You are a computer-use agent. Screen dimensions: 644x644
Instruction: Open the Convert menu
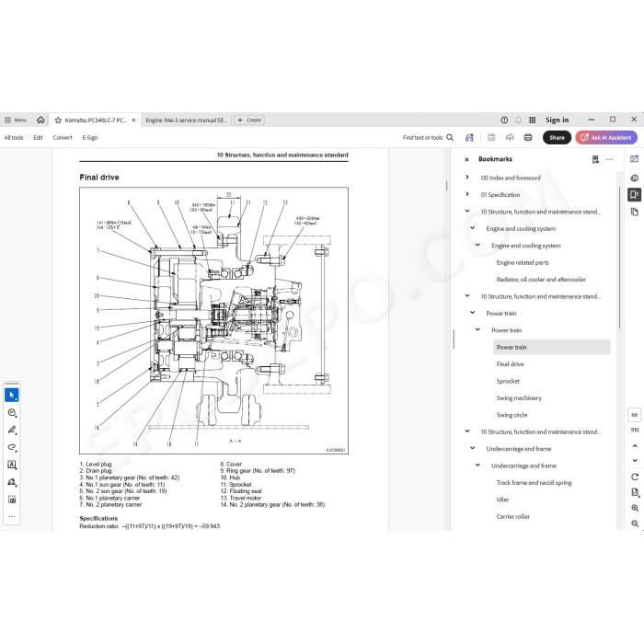coord(63,138)
